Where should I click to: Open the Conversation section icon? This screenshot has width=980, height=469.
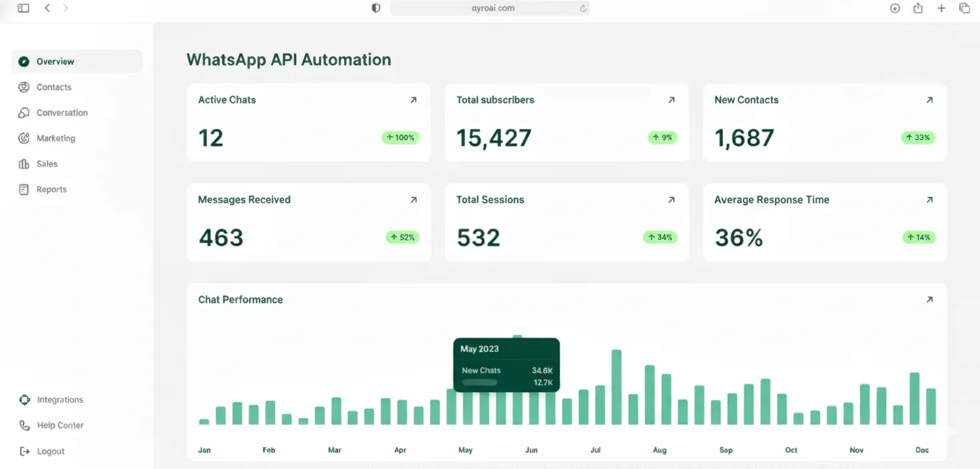(x=23, y=112)
